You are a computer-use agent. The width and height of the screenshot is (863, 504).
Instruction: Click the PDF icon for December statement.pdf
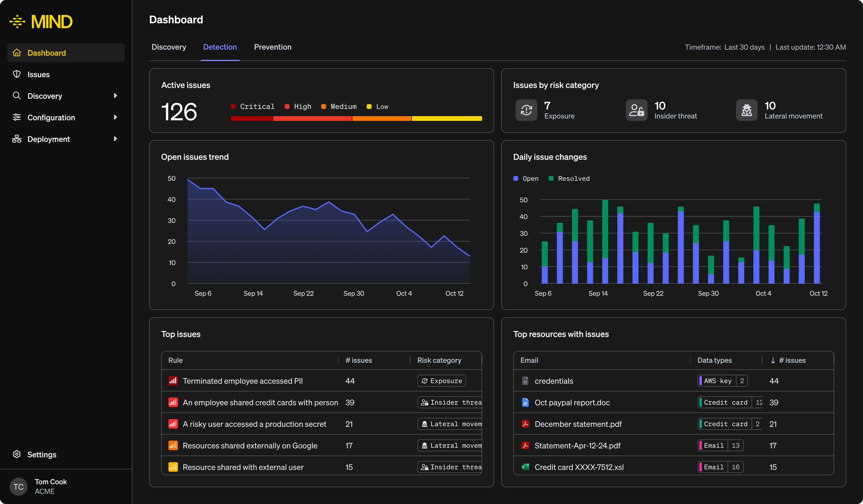(x=525, y=424)
